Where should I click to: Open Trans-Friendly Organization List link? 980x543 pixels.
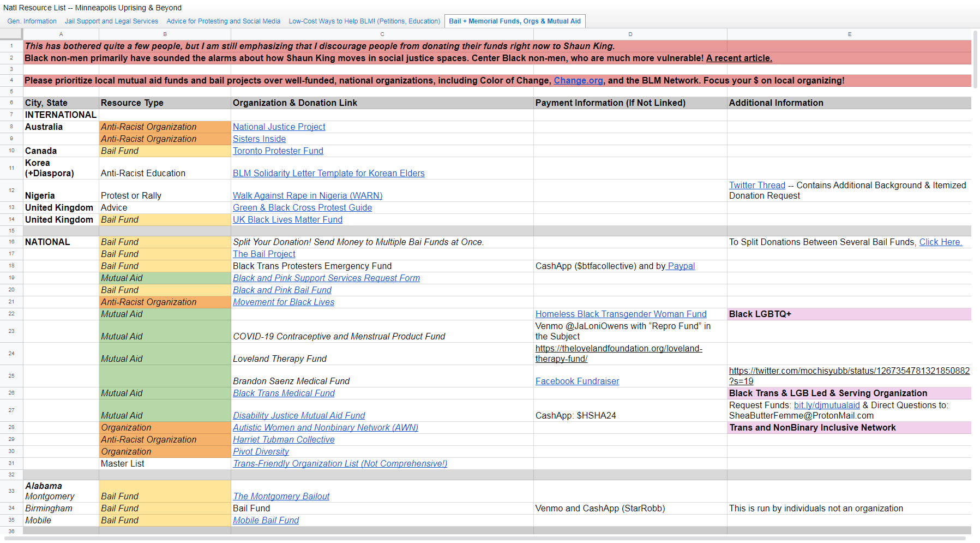[x=340, y=463]
